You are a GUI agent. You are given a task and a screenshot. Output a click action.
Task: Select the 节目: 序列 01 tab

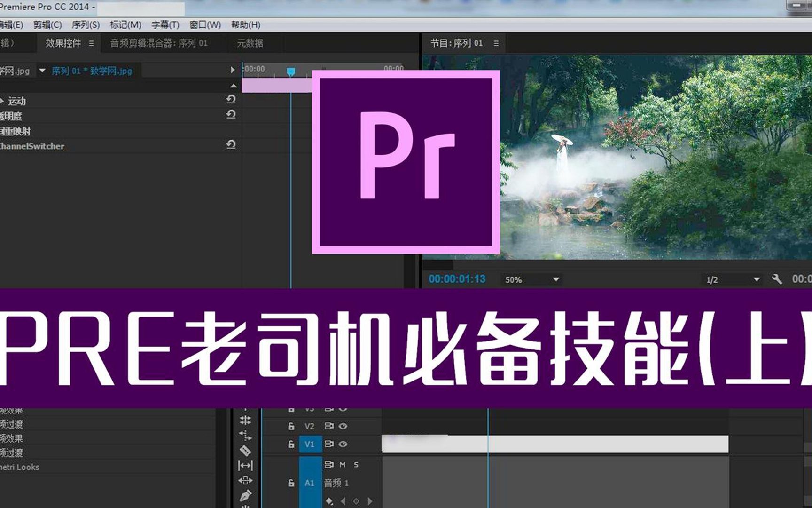pyautogui.click(x=457, y=43)
